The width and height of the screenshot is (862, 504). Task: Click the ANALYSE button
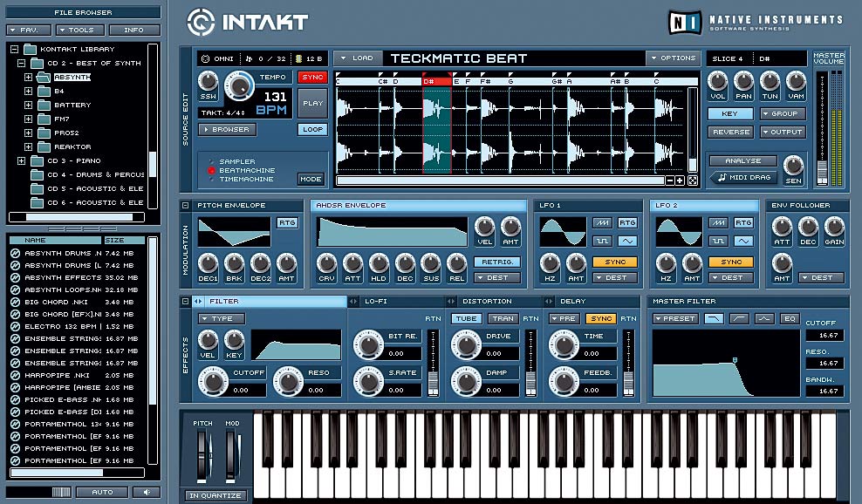pyautogui.click(x=742, y=160)
